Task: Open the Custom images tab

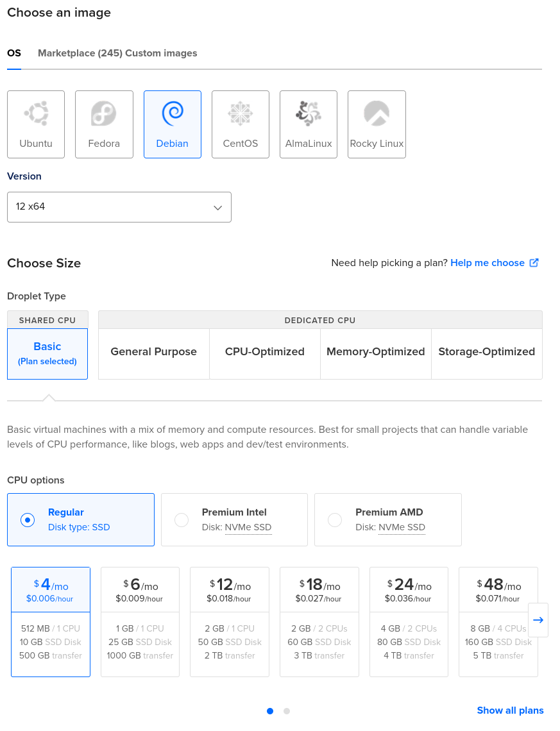Action: pos(161,53)
